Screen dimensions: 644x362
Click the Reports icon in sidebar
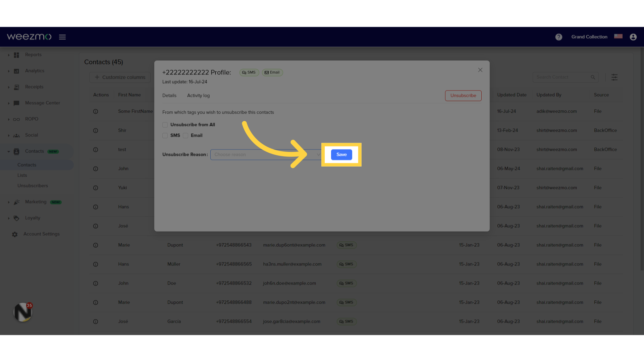[16, 54]
